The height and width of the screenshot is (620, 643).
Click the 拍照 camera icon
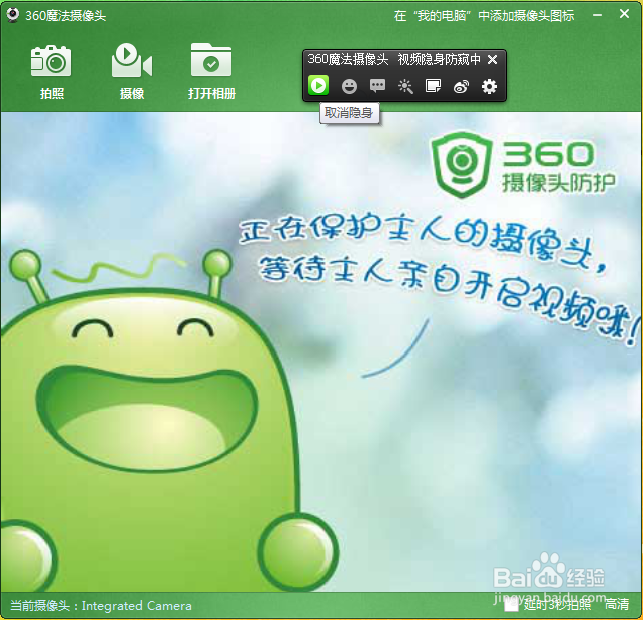pyautogui.click(x=51, y=61)
